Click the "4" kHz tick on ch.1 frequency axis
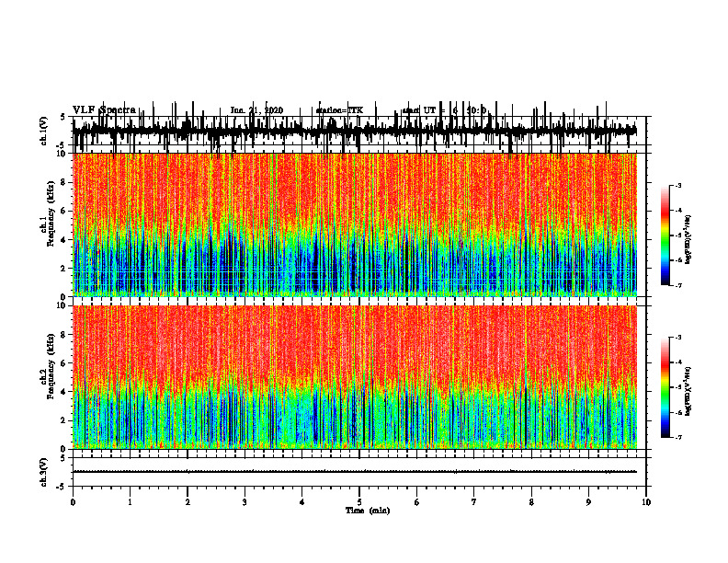The image size is (728, 563). pos(63,240)
